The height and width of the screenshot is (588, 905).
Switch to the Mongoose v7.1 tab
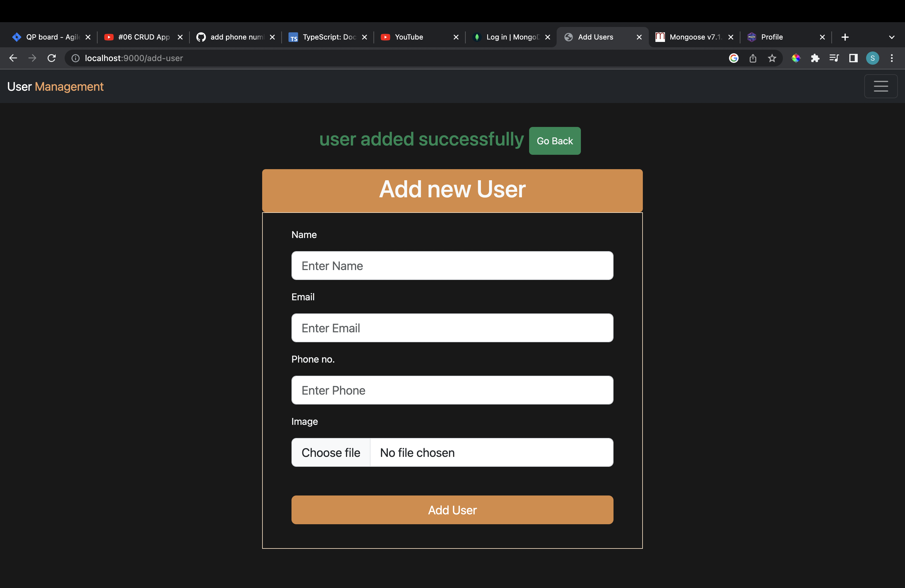(694, 37)
